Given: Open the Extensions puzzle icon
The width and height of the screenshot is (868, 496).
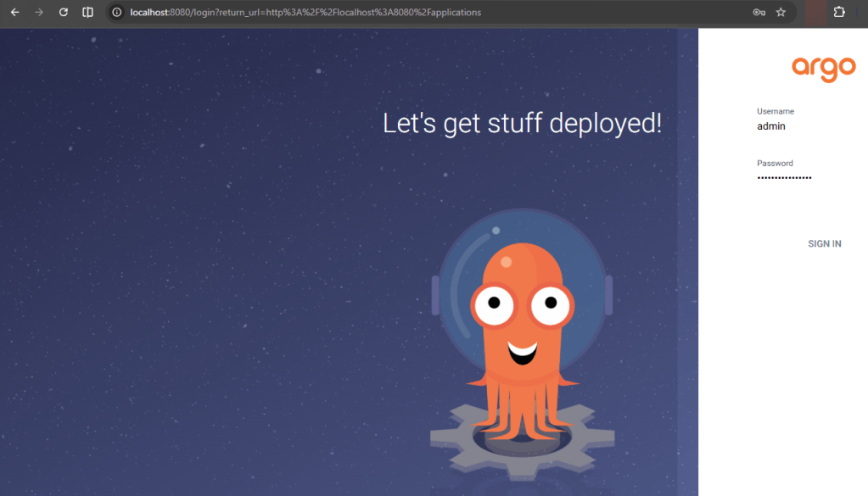Looking at the screenshot, I should [x=839, y=13].
